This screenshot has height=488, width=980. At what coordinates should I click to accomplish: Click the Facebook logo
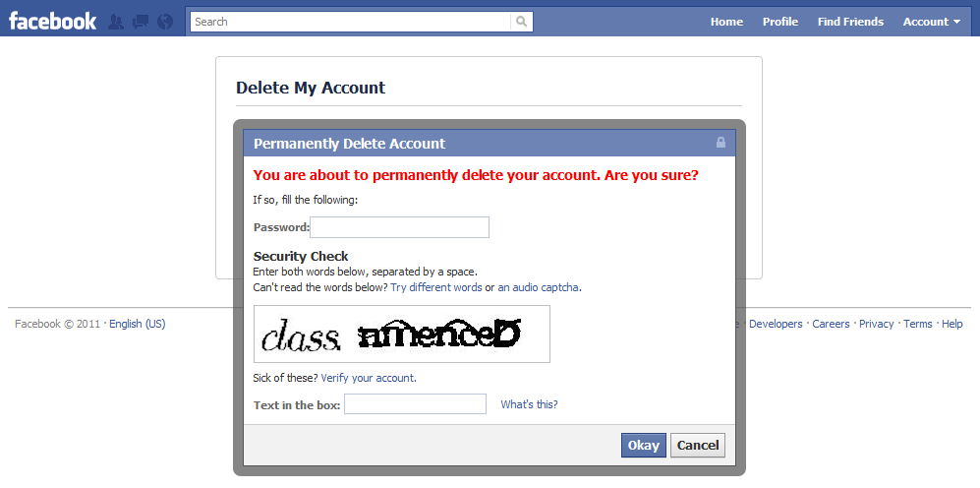click(x=53, y=21)
